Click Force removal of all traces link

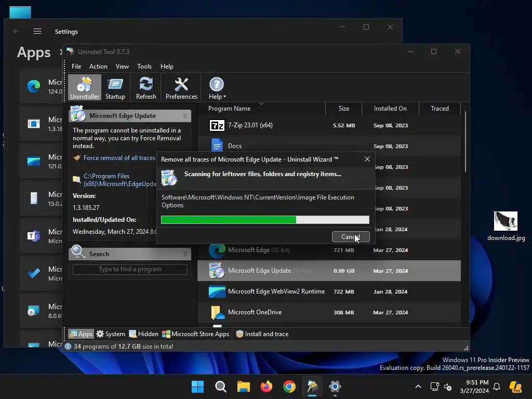tap(119, 158)
